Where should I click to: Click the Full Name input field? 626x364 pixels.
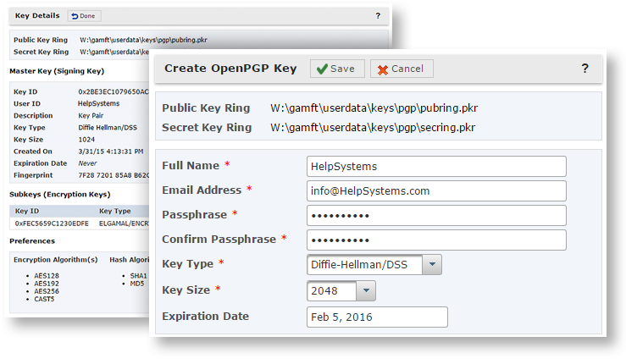point(436,167)
